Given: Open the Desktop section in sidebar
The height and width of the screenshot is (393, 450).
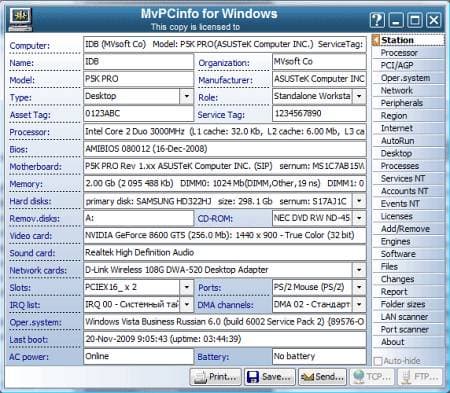Looking at the screenshot, I should 409,153.
